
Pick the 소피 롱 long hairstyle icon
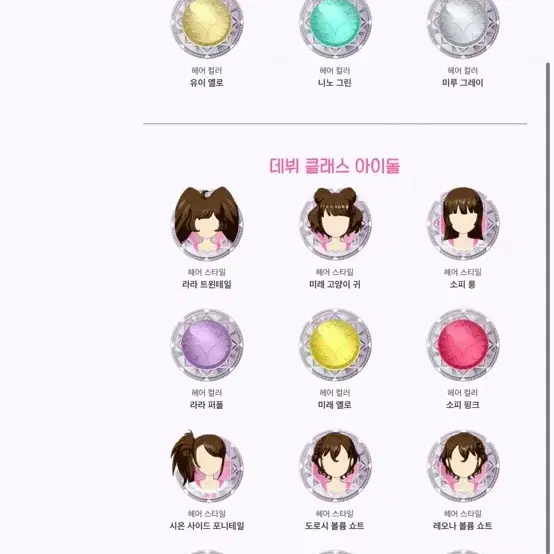pos(463,223)
